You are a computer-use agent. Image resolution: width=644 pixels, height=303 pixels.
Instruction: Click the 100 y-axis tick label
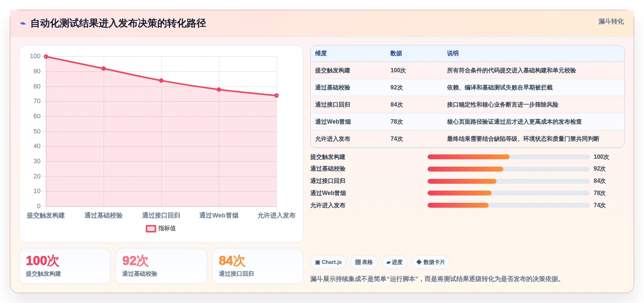(x=35, y=56)
